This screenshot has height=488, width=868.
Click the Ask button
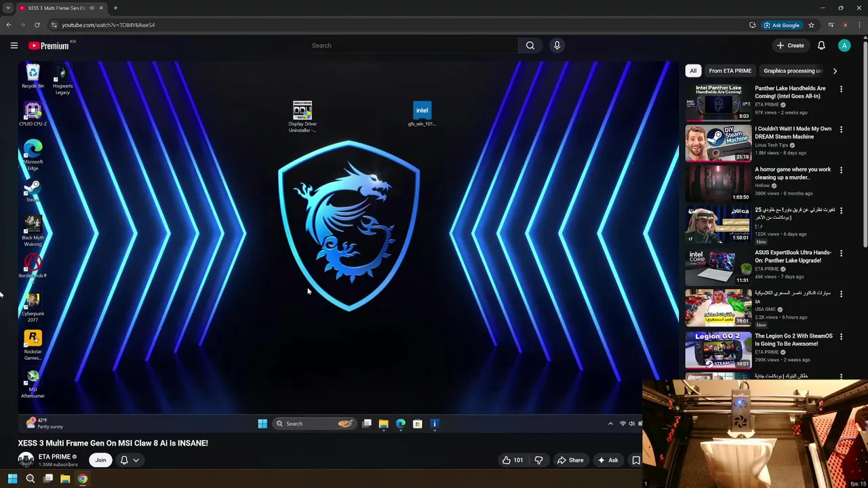607,460
